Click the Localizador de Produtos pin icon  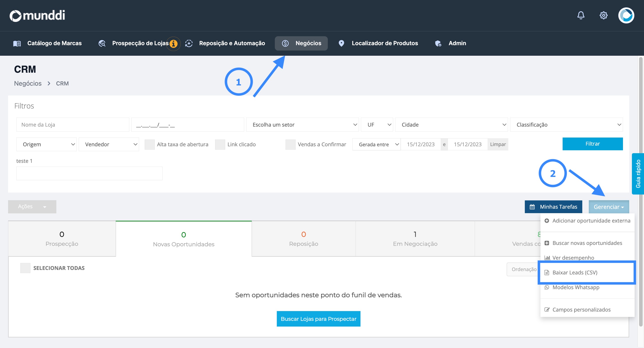coord(341,43)
